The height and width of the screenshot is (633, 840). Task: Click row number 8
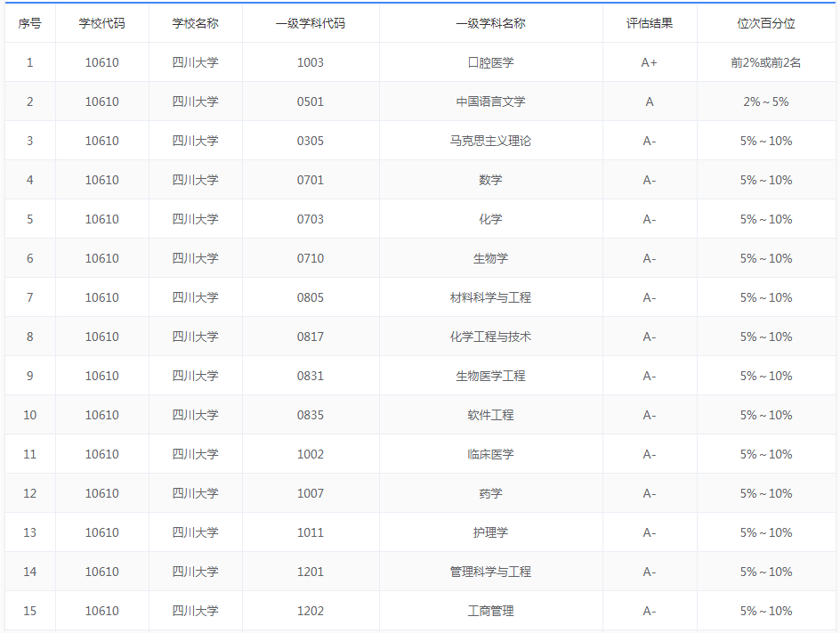click(30, 336)
